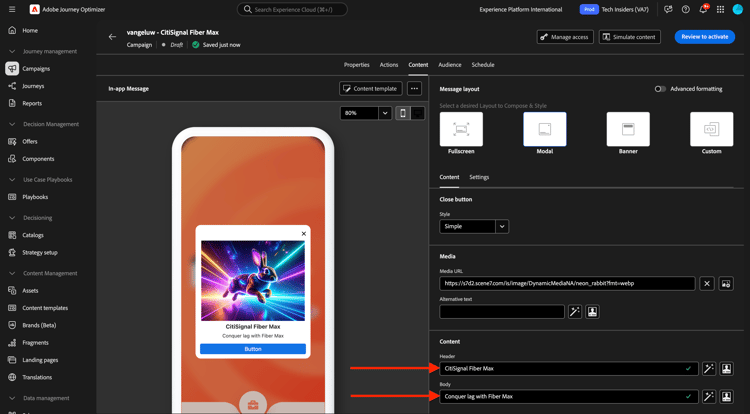Screen dimensions: 750x414
Task: Select the Banner message layout
Action: click(628, 130)
